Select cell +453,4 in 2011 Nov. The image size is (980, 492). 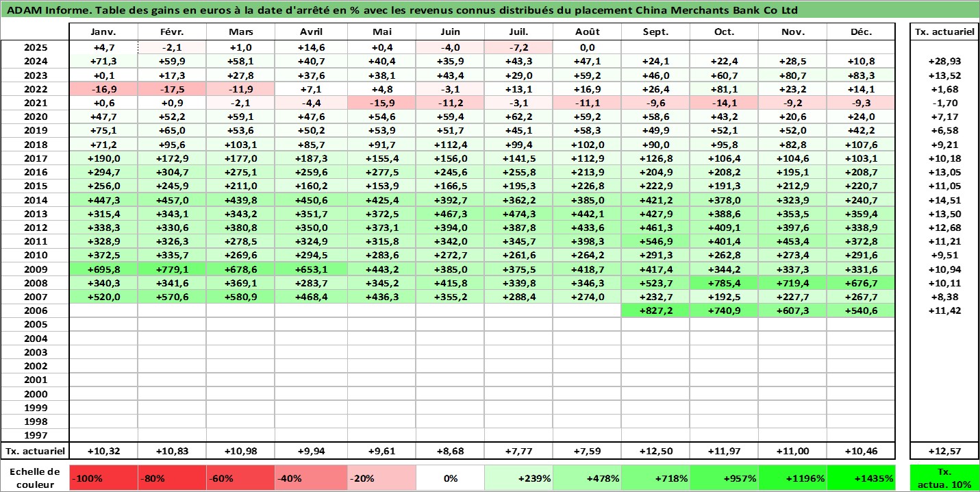[x=793, y=241]
